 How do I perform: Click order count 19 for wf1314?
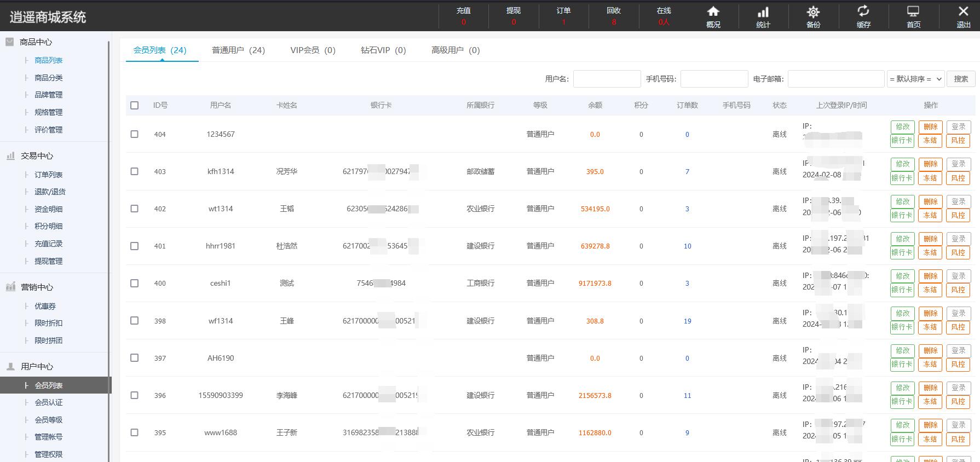click(687, 321)
